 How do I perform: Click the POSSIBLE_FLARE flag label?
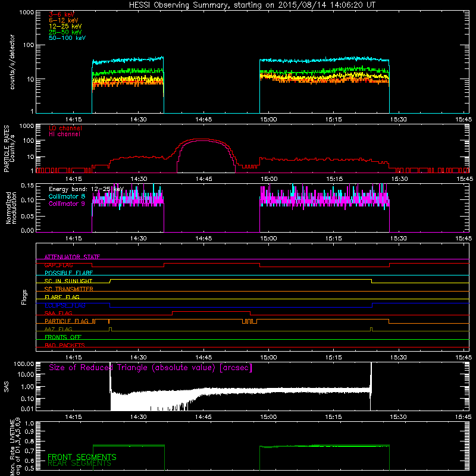pyautogui.click(x=68, y=273)
